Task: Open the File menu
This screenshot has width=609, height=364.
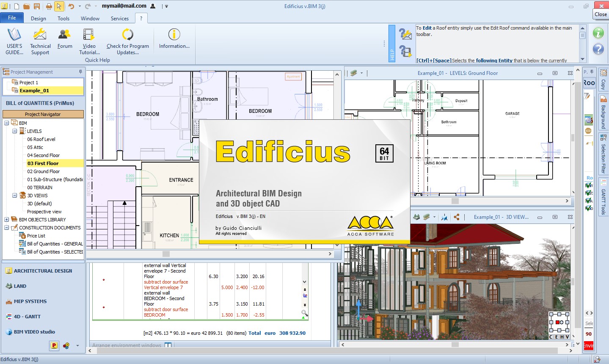Action: (12, 18)
